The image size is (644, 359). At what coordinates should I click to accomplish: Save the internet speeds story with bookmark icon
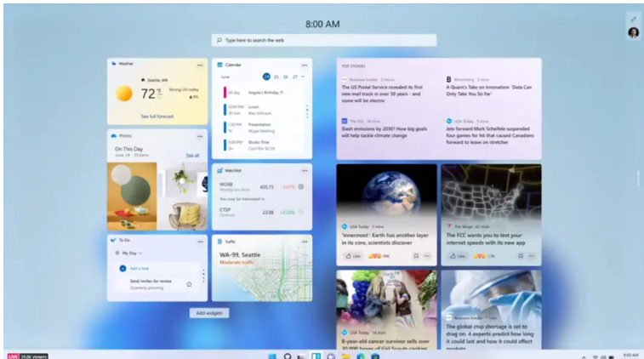(x=520, y=255)
